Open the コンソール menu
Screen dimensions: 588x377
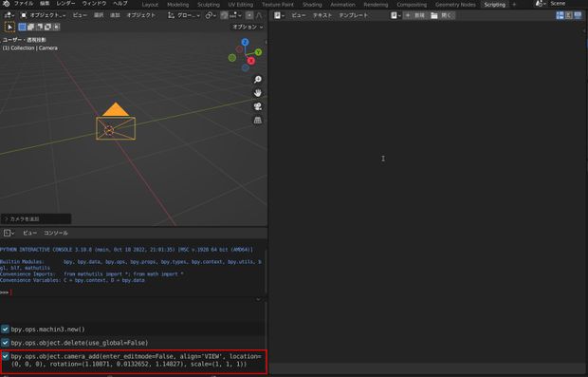(x=56, y=234)
